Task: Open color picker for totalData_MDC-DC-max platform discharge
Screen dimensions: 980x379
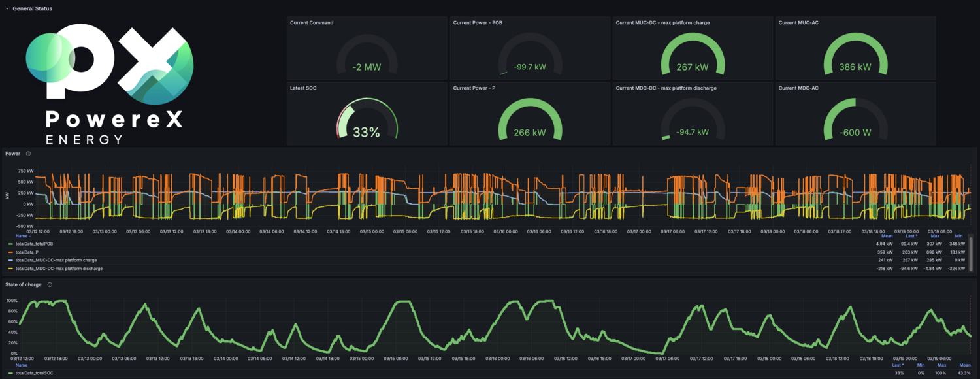Action: [x=10, y=269]
